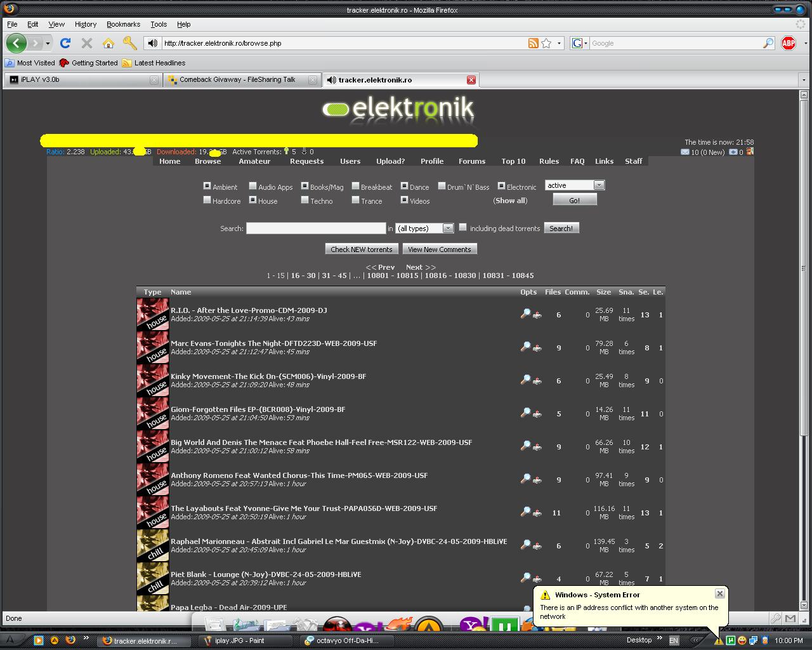Enable the Audio Apps checkbox
The image size is (812, 650).
[252, 186]
